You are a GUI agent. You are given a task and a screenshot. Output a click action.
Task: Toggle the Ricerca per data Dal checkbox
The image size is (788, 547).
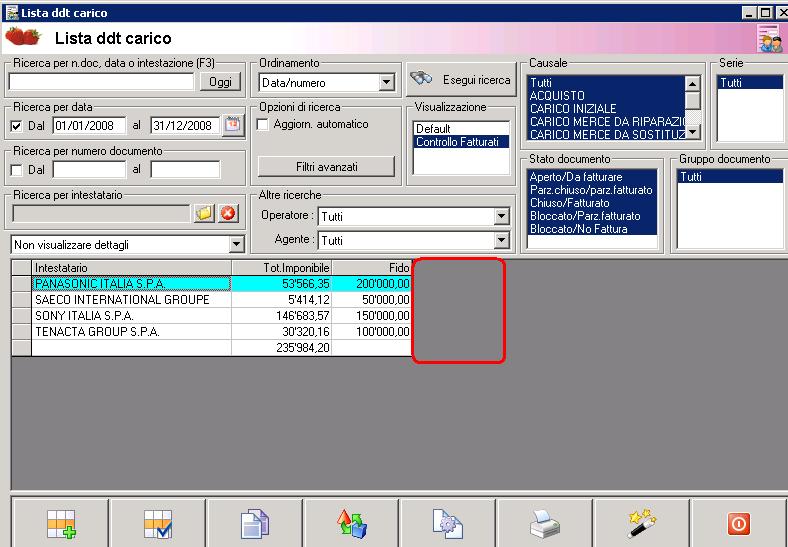(x=16, y=126)
